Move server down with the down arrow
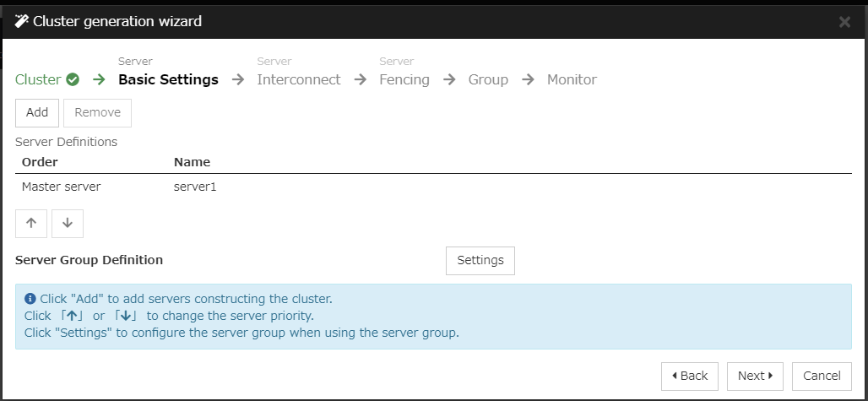 (68, 224)
